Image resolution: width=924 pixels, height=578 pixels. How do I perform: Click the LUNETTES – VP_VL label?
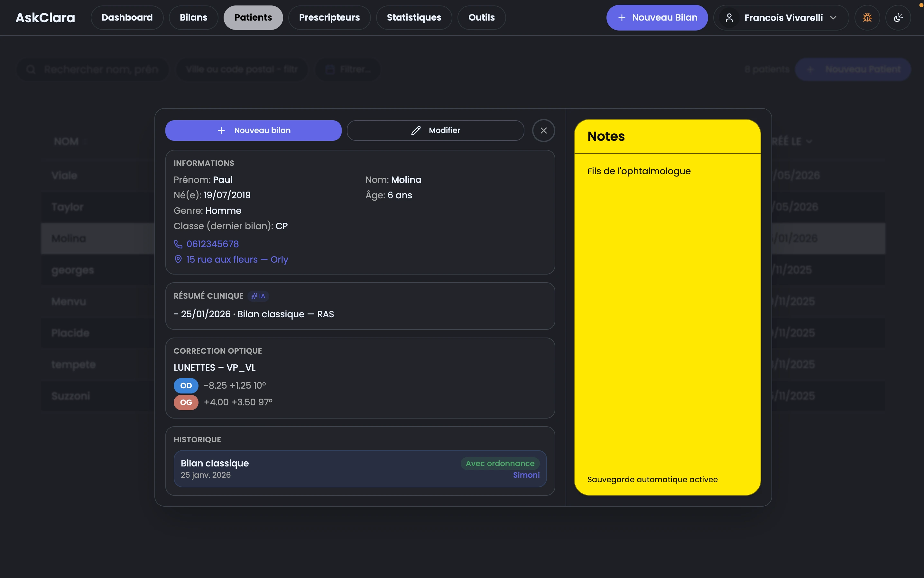pos(214,367)
